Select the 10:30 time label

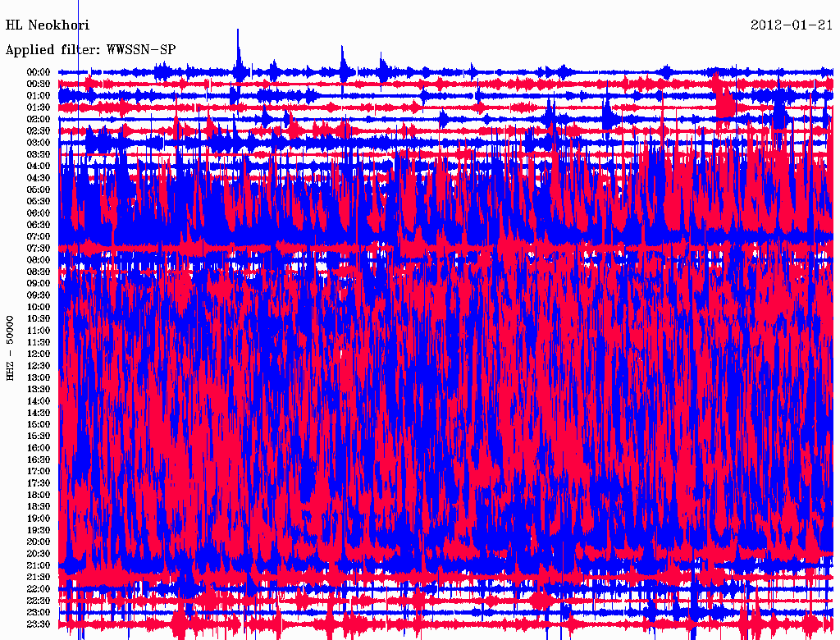click(39, 318)
